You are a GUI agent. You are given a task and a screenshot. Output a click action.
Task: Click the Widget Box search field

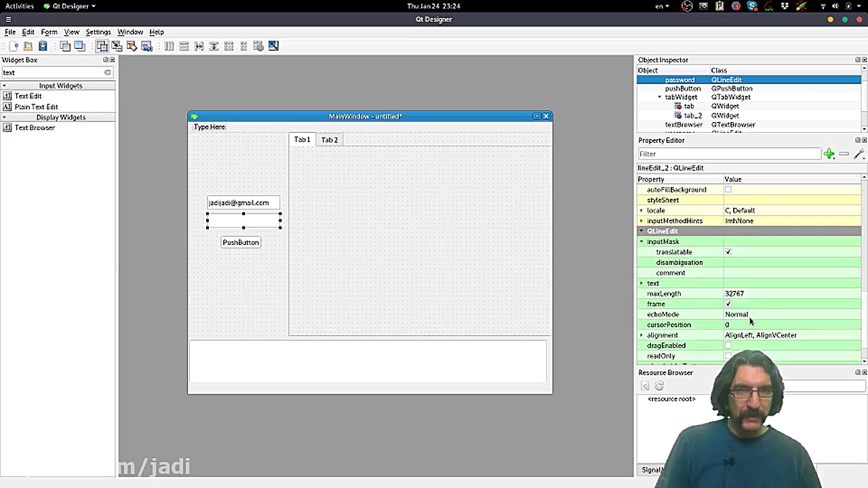[x=57, y=73]
